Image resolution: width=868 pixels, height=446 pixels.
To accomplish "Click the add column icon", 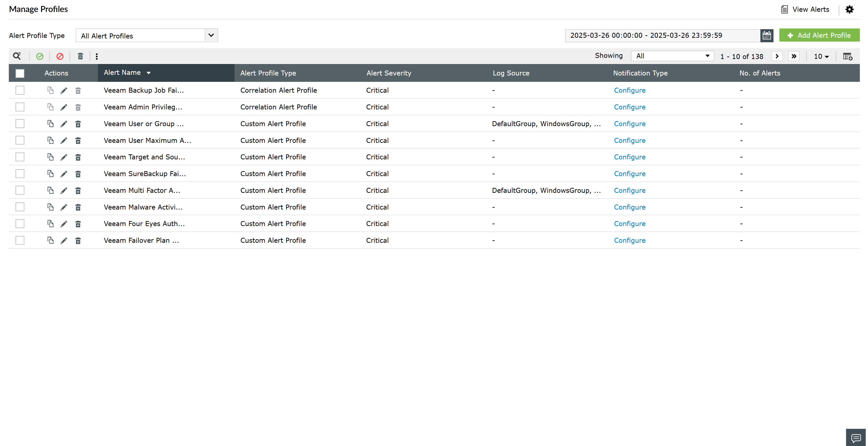I will (x=847, y=56).
